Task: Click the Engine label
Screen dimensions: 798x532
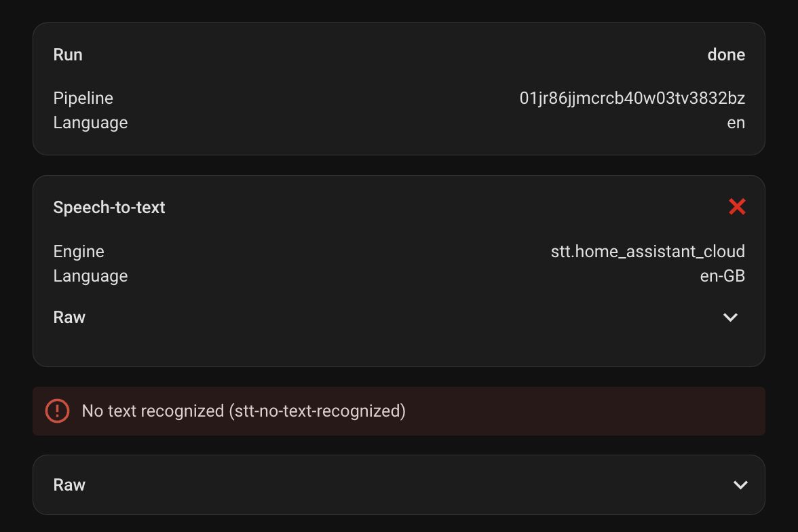Action: point(79,252)
